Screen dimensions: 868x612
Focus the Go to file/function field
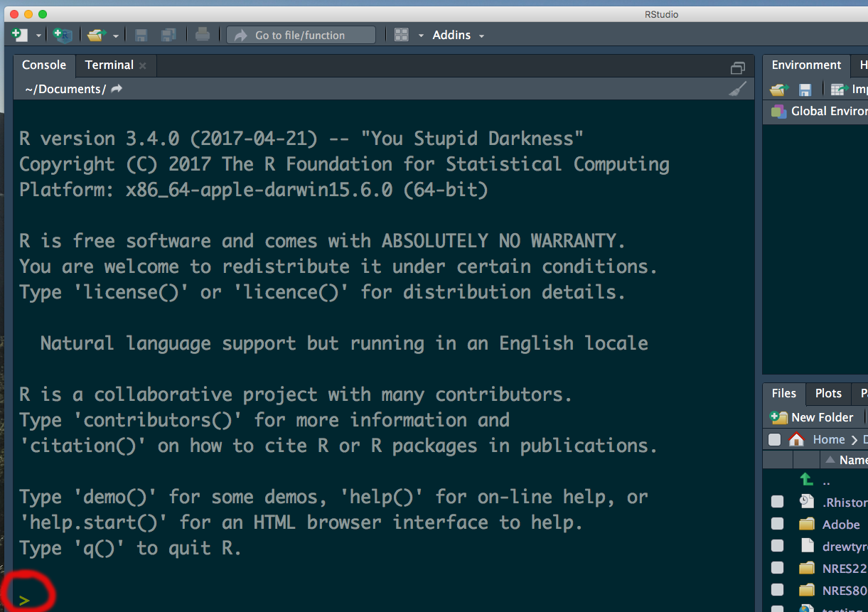click(x=301, y=35)
